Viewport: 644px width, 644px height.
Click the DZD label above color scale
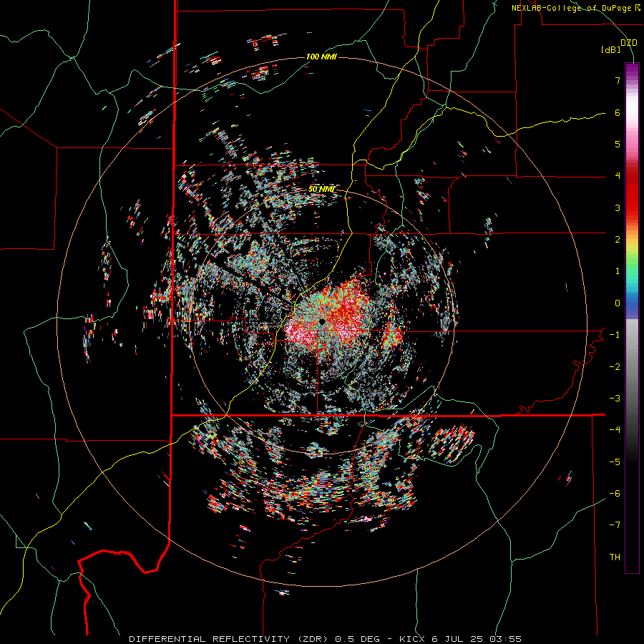click(x=629, y=43)
